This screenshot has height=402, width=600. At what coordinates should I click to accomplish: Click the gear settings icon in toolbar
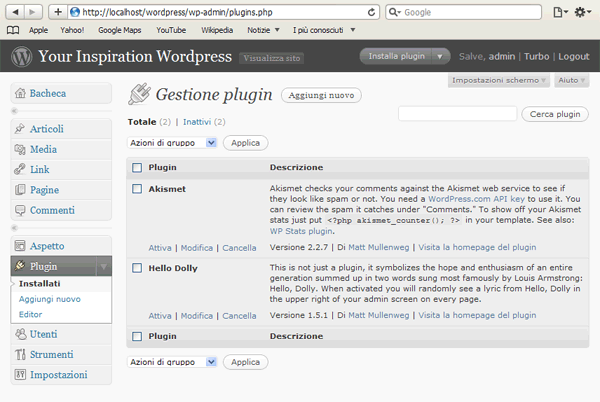(x=582, y=12)
